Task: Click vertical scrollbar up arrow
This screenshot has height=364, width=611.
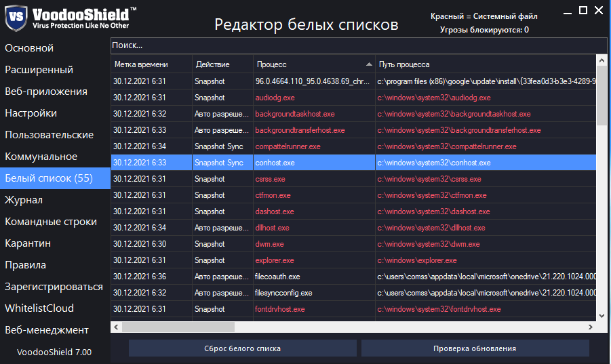Action: point(602,61)
